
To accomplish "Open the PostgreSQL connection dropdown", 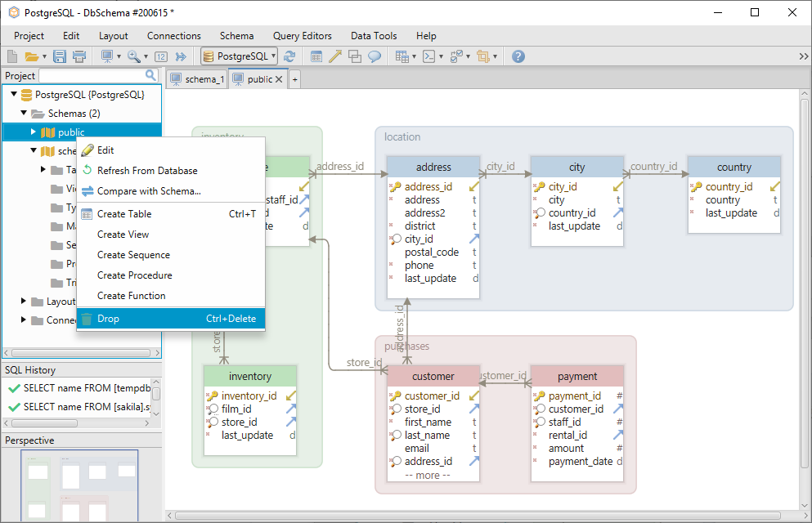I will point(240,56).
